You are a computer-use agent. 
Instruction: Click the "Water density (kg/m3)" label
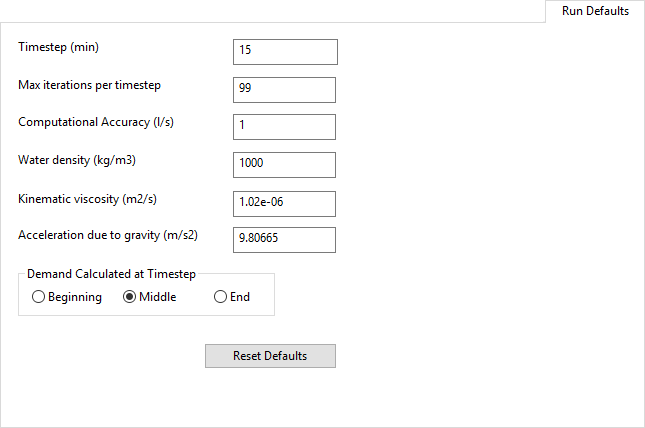(76, 160)
